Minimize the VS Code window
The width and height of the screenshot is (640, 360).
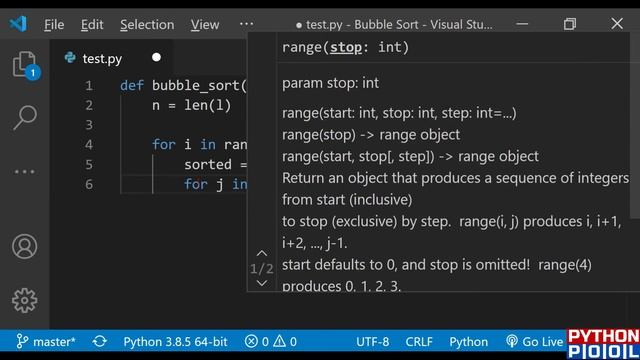522,24
